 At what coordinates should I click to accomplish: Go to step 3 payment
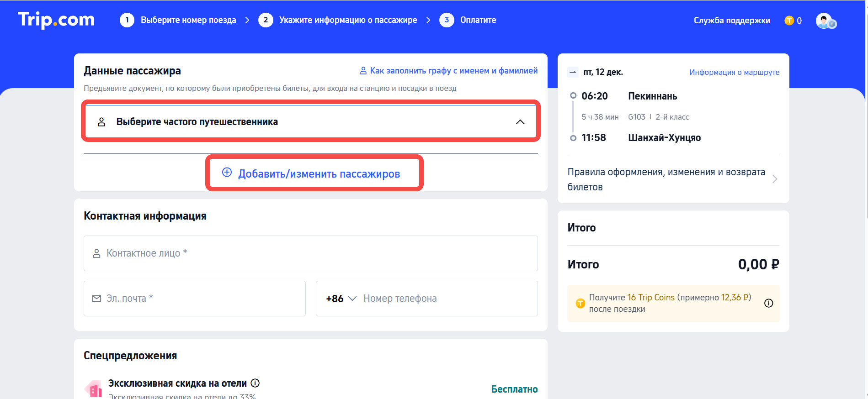tap(468, 20)
